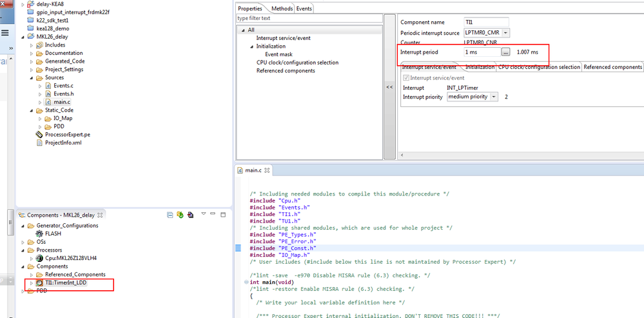Screen dimensions: 644x318
Task: Select main.c in the Sources folder
Action: tap(62, 102)
